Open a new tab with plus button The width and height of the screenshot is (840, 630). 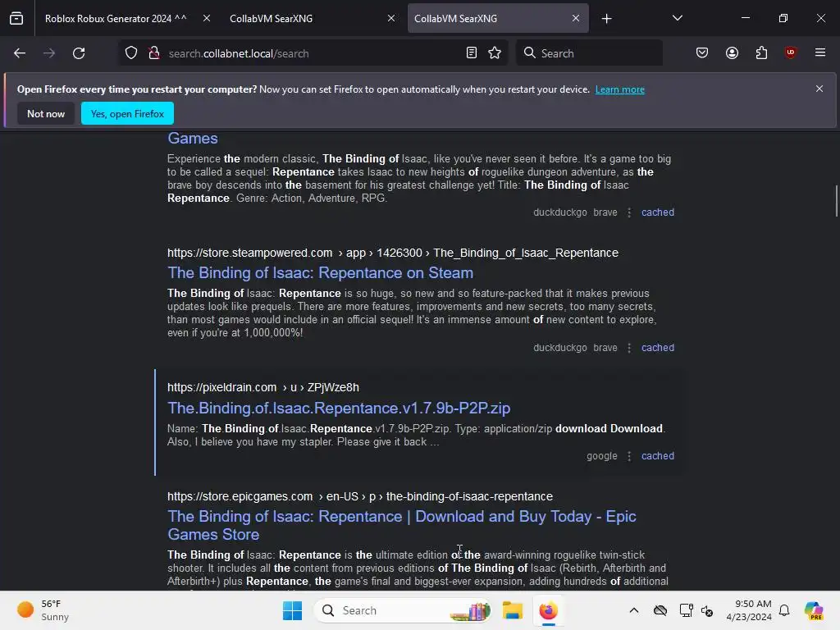tap(606, 19)
